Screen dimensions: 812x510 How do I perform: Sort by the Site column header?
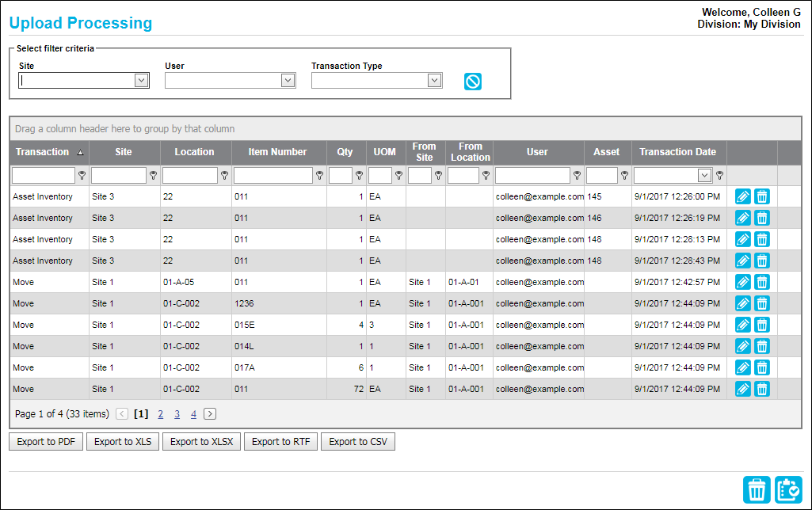(x=124, y=152)
